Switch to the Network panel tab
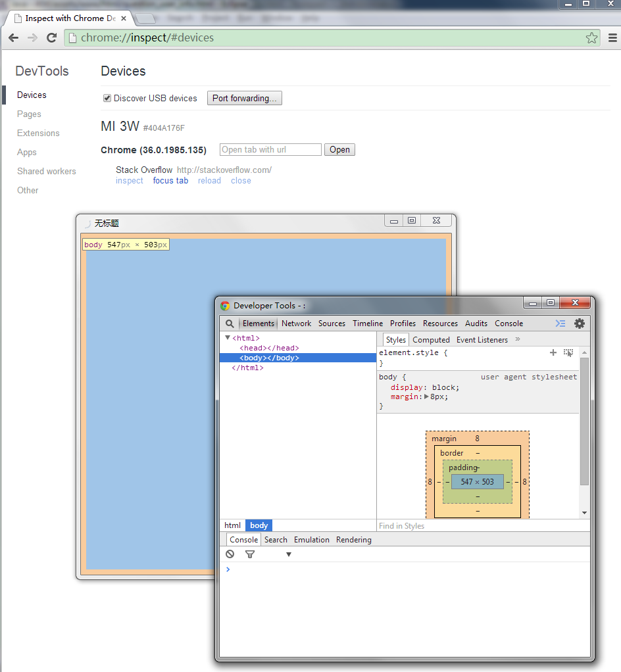This screenshot has height=672, width=621. coord(296,324)
